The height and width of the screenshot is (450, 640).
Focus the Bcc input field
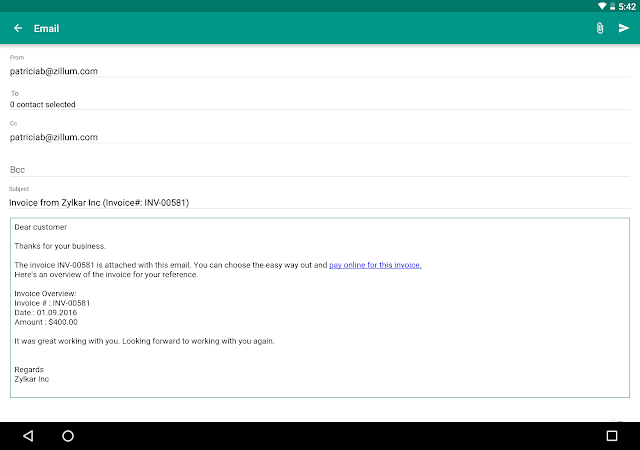[x=320, y=169]
